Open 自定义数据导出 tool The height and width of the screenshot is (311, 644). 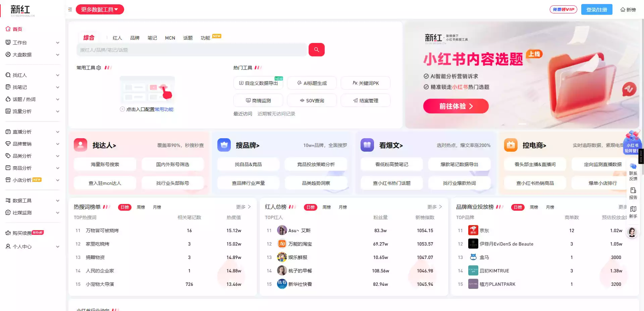(258, 83)
